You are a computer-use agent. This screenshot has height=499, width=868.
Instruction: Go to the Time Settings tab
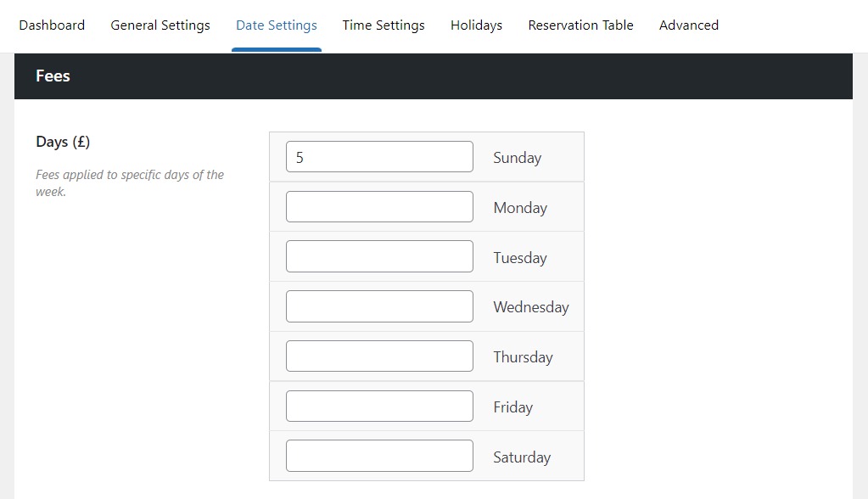coord(384,25)
